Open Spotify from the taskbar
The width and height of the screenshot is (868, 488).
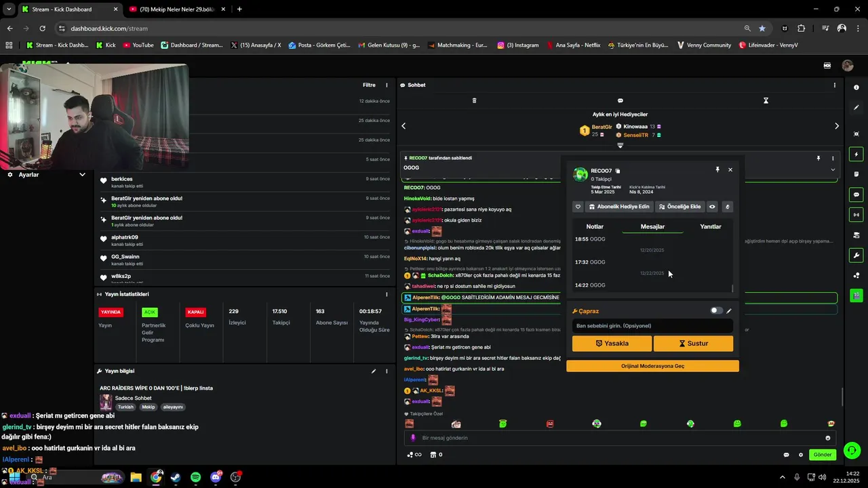click(195, 477)
